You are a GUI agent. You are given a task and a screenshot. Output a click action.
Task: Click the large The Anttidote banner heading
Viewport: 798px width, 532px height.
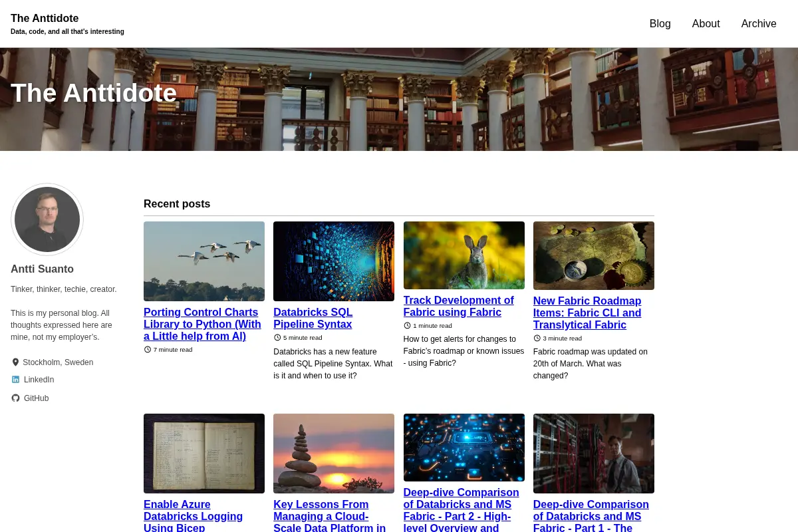pyautogui.click(x=94, y=92)
